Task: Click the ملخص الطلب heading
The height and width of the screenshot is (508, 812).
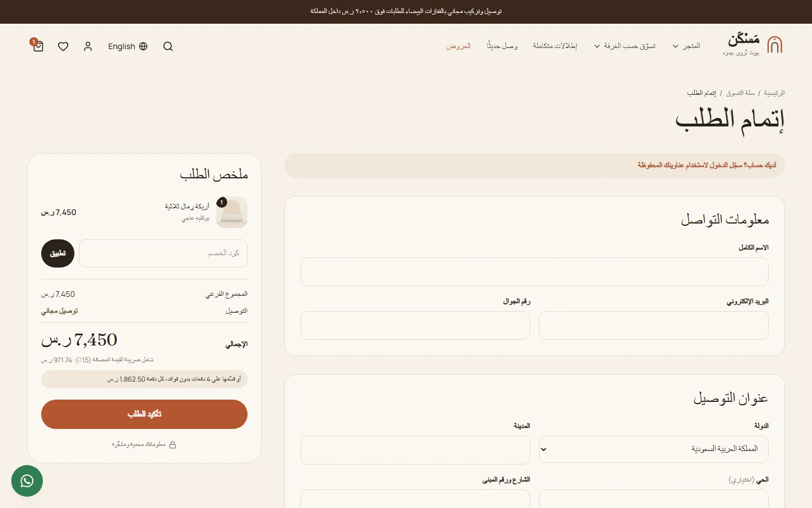Action: point(214,174)
